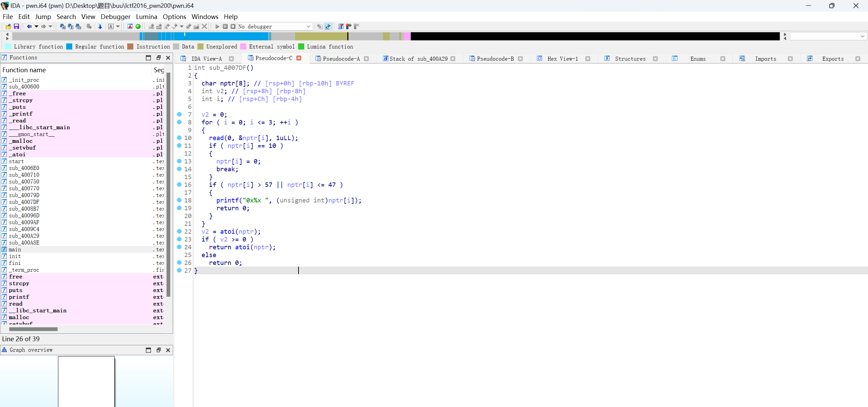868x407 pixels.
Task: Toggle breakpoint dot on line 18
Action: click(x=179, y=200)
